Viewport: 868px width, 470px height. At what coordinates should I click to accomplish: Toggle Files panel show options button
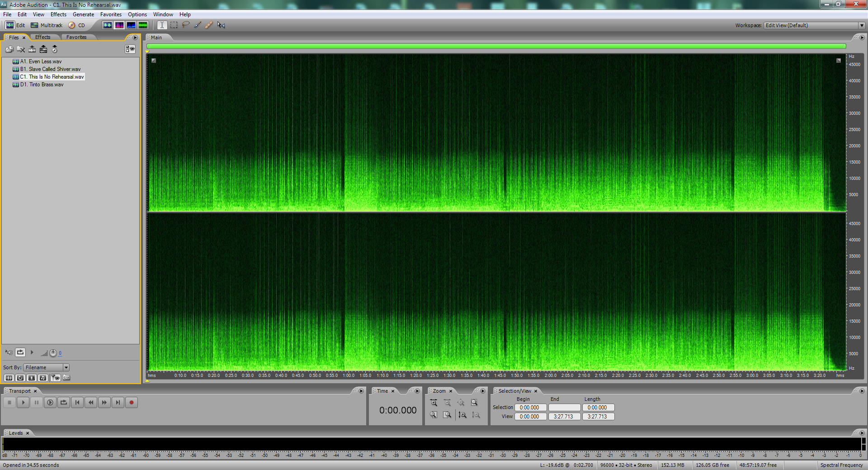click(130, 49)
